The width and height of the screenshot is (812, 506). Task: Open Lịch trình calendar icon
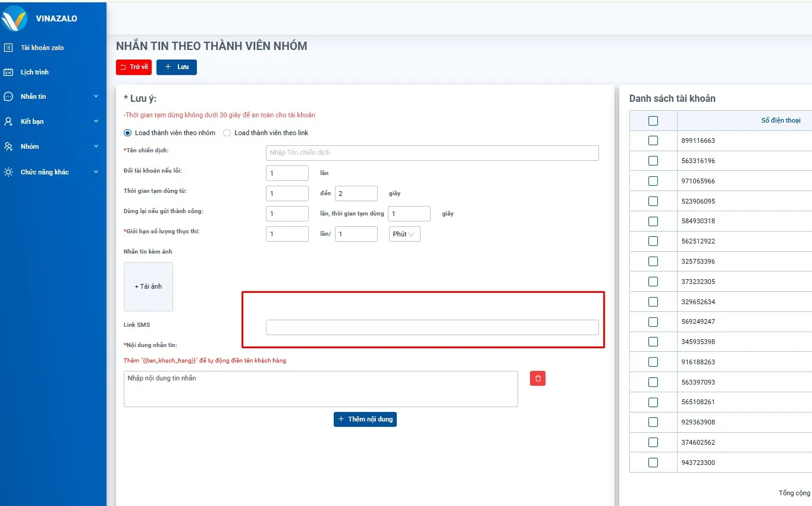point(8,72)
